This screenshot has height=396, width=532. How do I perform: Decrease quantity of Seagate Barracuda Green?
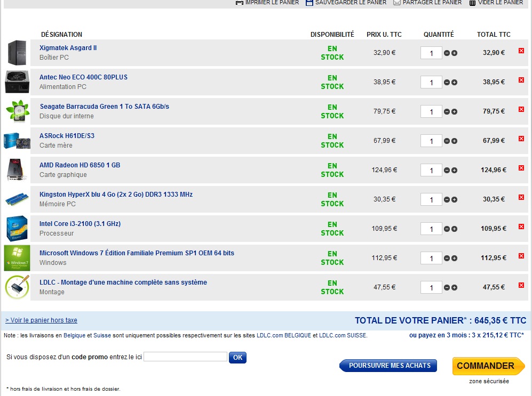tap(447, 112)
